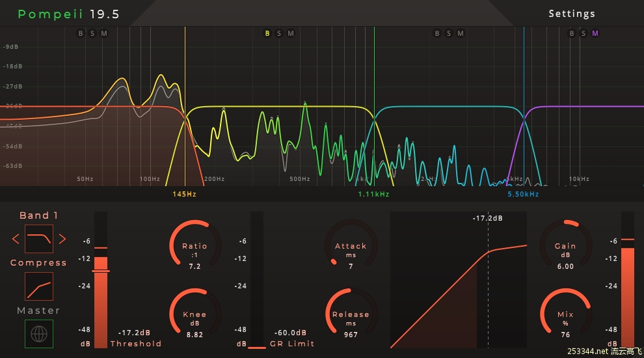Image resolution: width=644 pixels, height=358 pixels.
Task: Click the GR Limit slider handle
Action: point(257,348)
